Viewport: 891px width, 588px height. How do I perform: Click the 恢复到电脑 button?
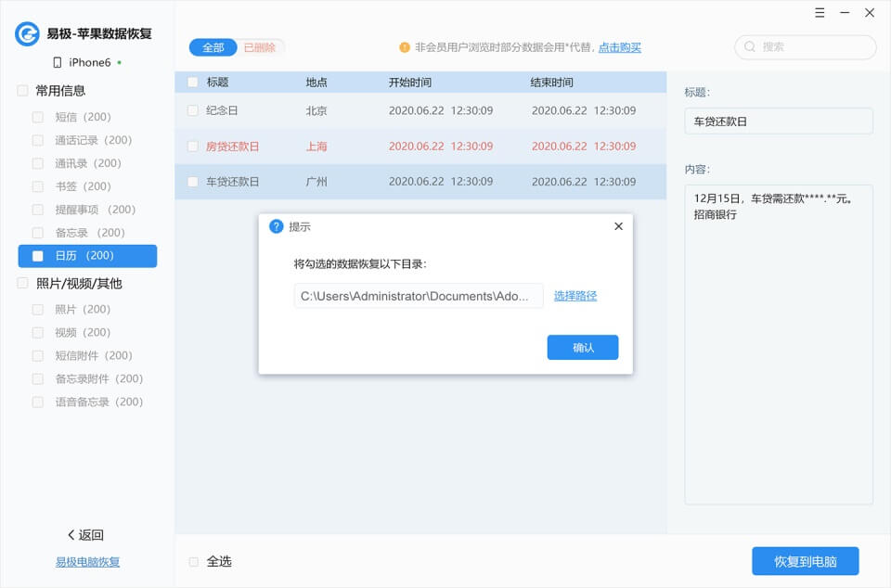pyautogui.click(x=806, y=561)
